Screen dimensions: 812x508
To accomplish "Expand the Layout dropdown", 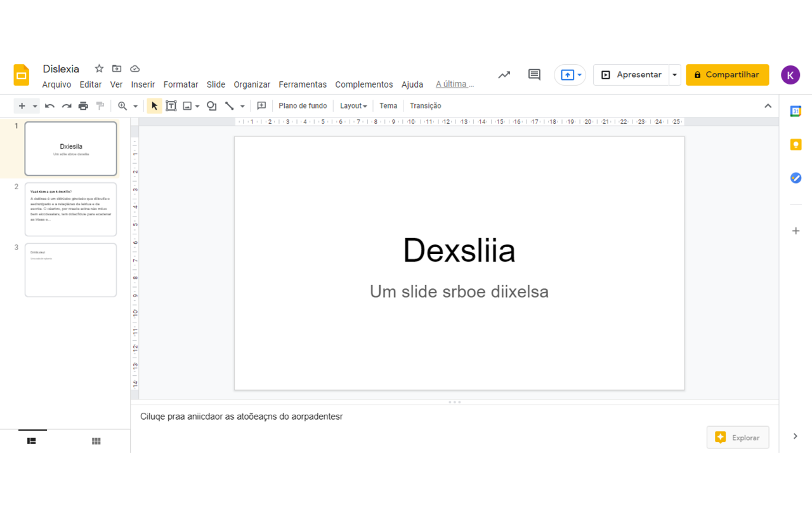I will tap(353, 106).
